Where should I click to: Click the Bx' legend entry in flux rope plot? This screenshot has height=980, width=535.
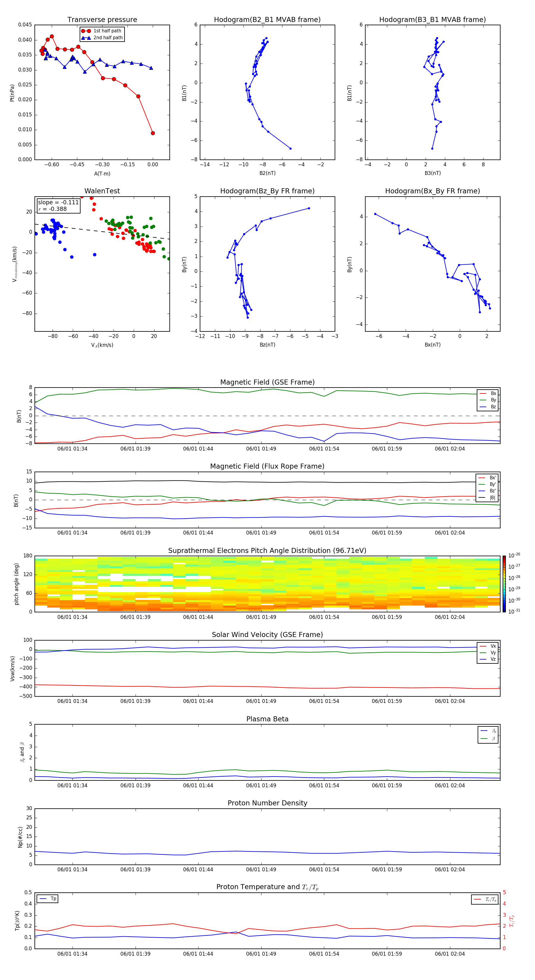click(x=487, y=478)
